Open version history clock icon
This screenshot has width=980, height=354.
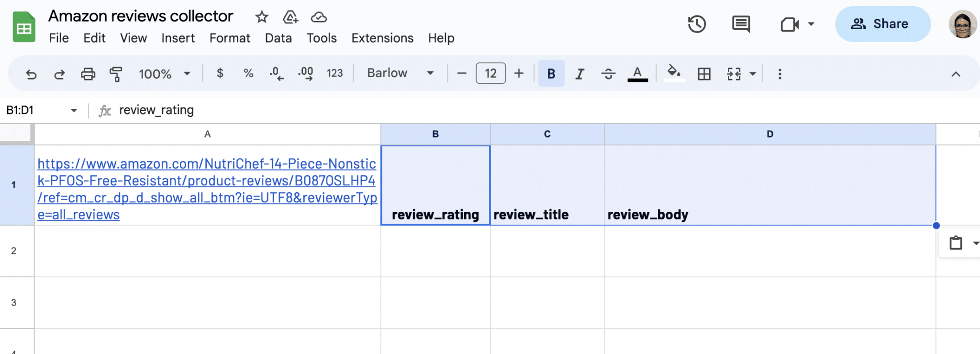click(x=697, y=24)
